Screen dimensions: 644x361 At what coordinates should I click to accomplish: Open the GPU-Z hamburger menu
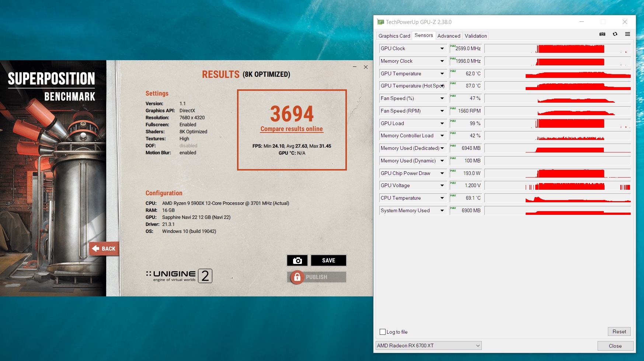[x=627, y=34]
